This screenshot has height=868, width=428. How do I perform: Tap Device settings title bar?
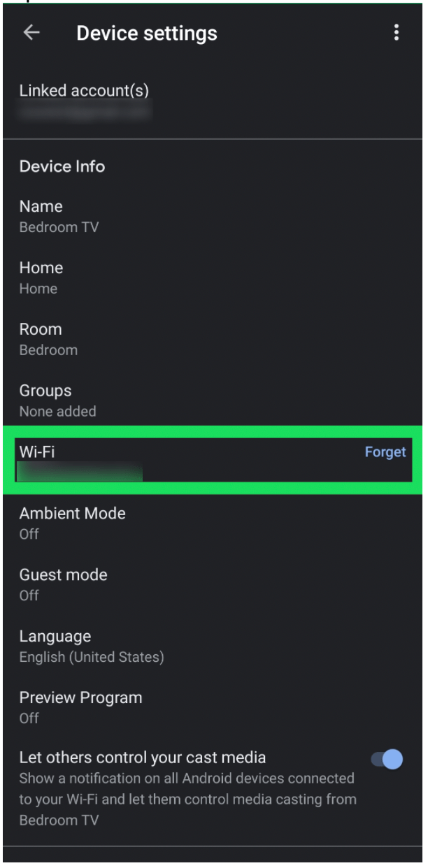tap(147, 32)
